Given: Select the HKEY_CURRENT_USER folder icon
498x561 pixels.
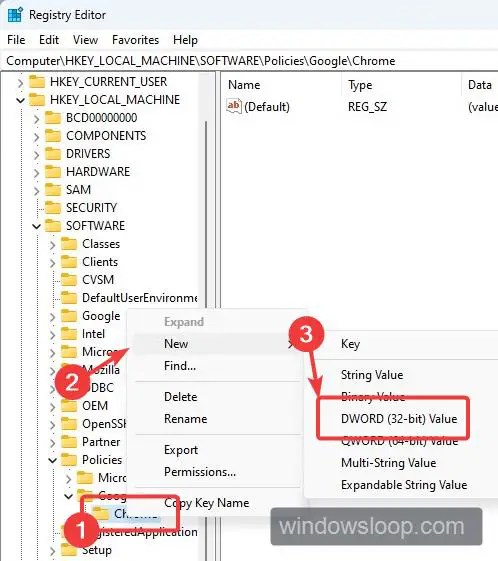Looking at the screenshot, I should point(36,82).
